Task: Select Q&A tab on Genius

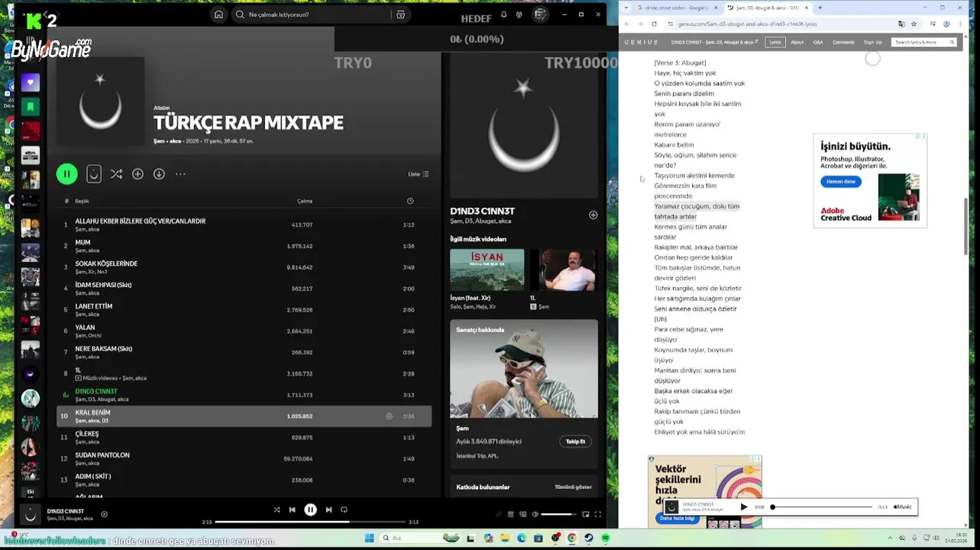Action: point(818,42)
